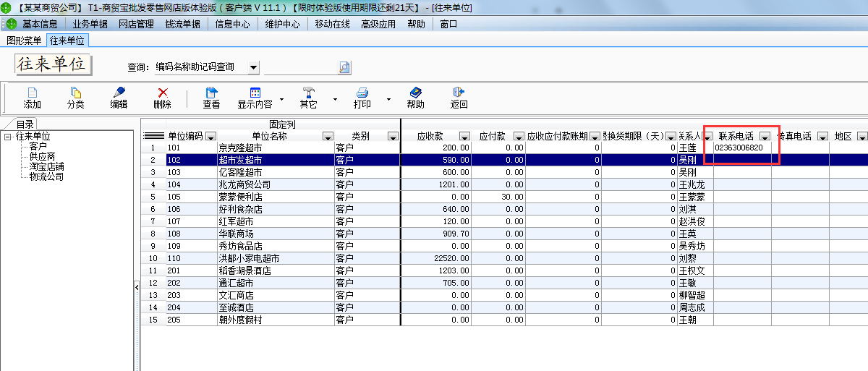Click the search icon beside query field
The height and width of the screenshot is (371, 868).
point(344,67)
